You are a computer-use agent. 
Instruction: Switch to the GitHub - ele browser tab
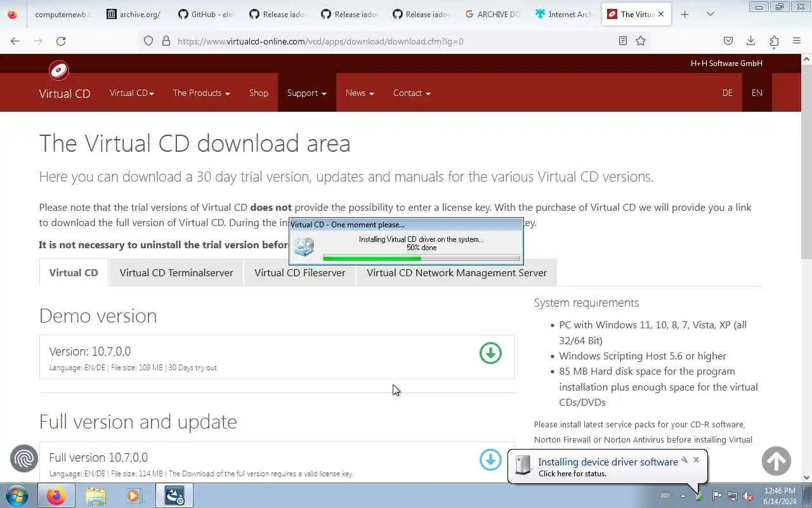click(206, 14)
